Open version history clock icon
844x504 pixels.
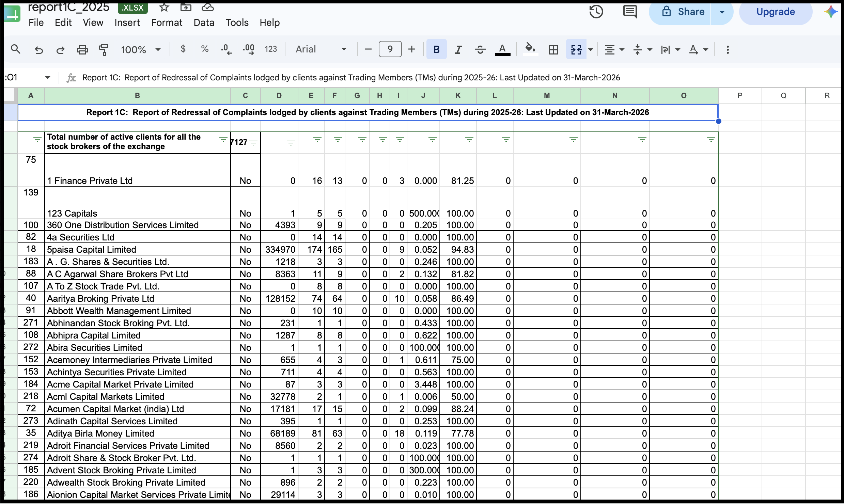[596, 12]
